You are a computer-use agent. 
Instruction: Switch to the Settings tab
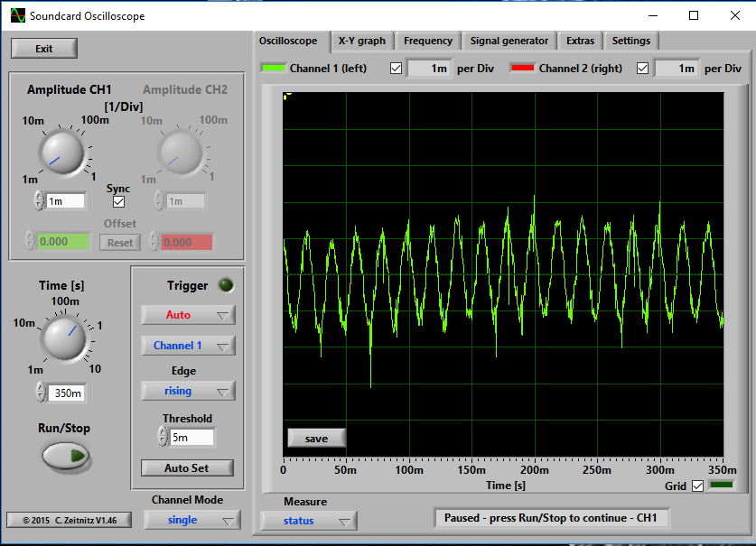[x=631, y=41]
